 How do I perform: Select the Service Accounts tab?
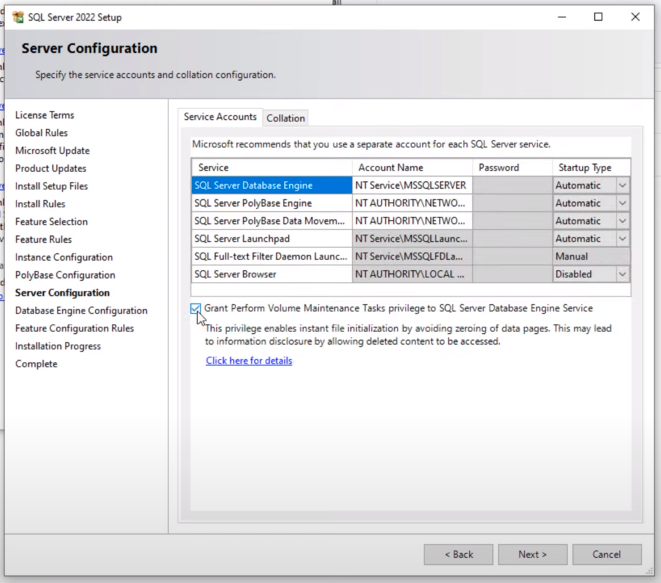pos(220,117)
